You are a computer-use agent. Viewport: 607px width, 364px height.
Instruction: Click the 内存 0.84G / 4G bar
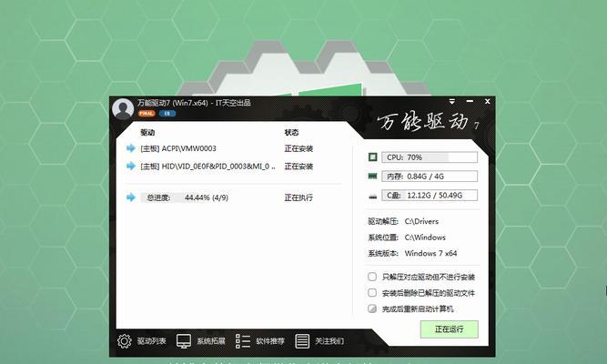pyautogui.click(x=430, y=177)
